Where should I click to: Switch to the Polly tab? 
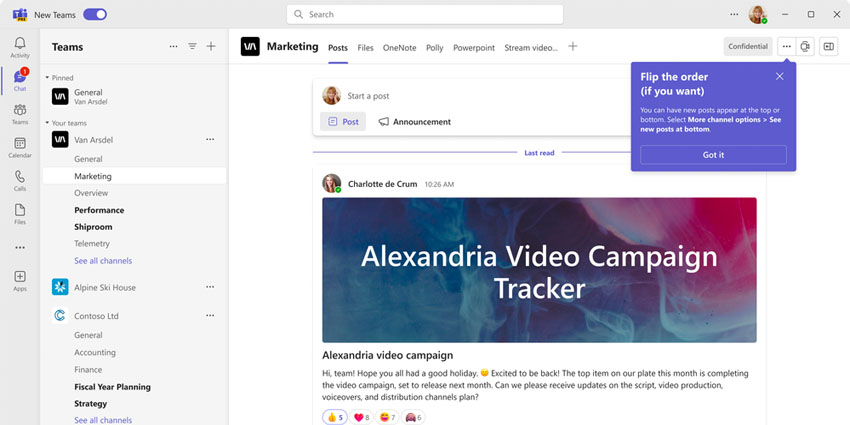pos(435,48)
